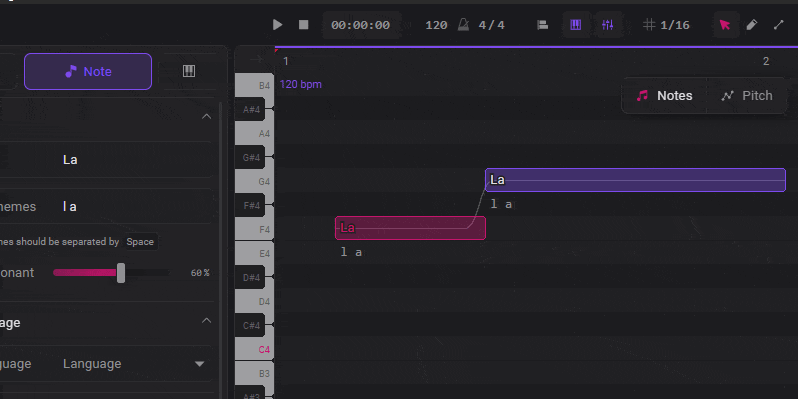Collapse the lyrics section chevron
Image resolution: width=798 pixels, height=399 pixels.
tap(207, 117)
